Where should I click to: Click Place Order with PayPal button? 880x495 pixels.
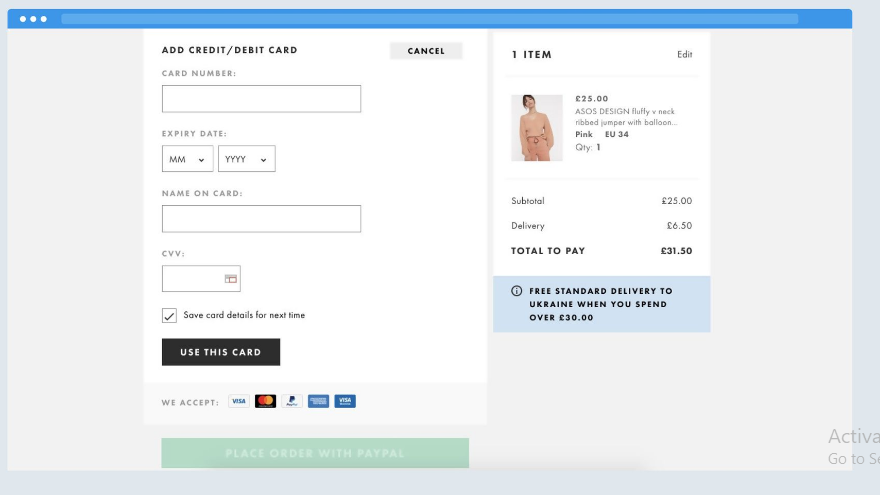tap(315, 453)
